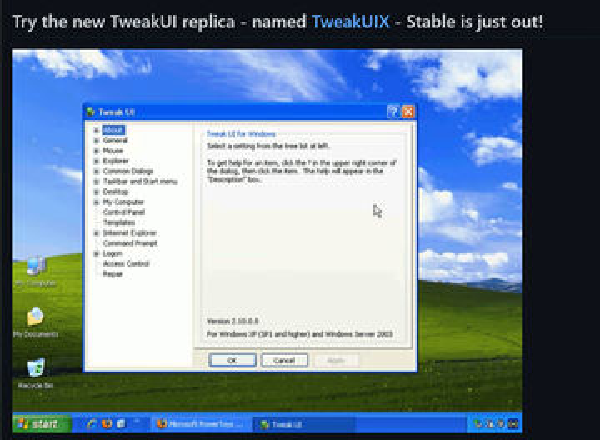The height and width of the screenshot is (440, 600).
Task: Expand the My Computer tree node
Action: 96,202
